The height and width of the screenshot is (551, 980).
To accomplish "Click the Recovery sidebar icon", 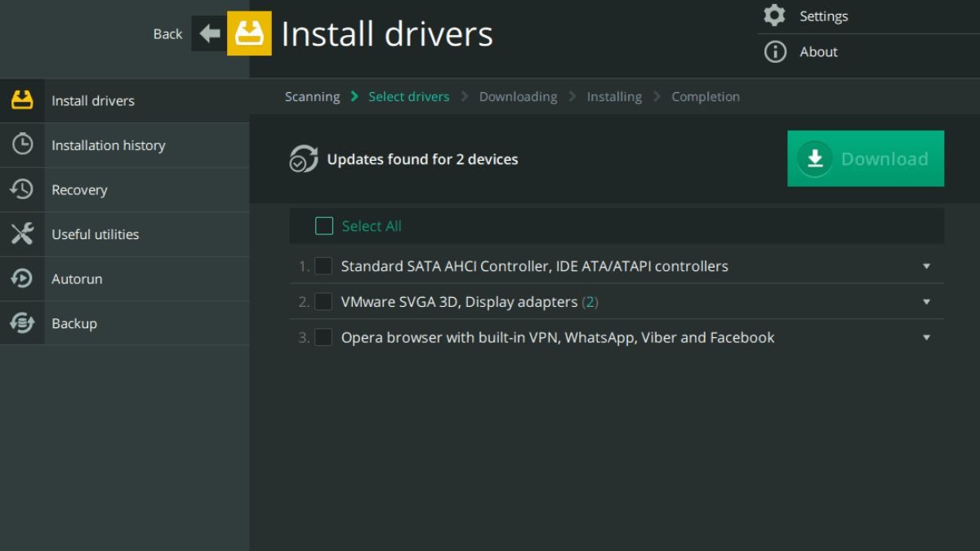I will [22, 189].
